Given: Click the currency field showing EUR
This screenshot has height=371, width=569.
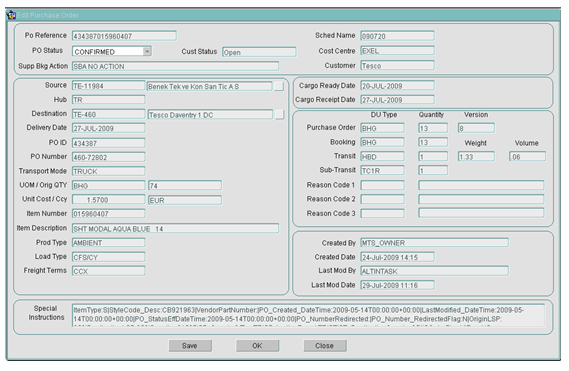Looking at the screenshot, I should (185, 200).
